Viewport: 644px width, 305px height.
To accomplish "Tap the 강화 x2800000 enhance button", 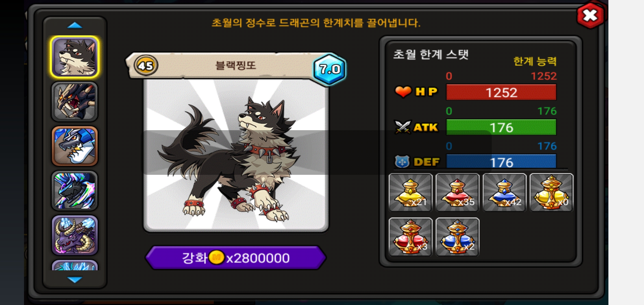I will (x=236, y=258).
